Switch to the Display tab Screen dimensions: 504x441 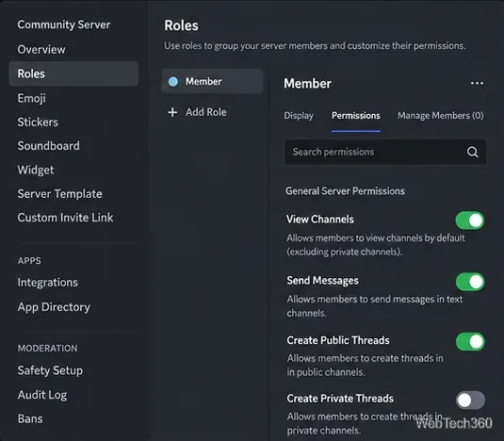[299, 116]
